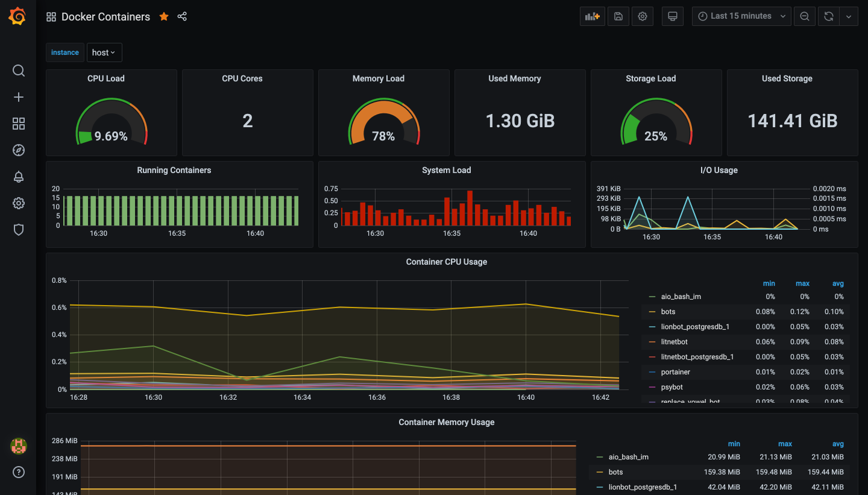Open the System Load panel title menu
The height and width of the screenshot is (495, 868).
tap(446, 170)
